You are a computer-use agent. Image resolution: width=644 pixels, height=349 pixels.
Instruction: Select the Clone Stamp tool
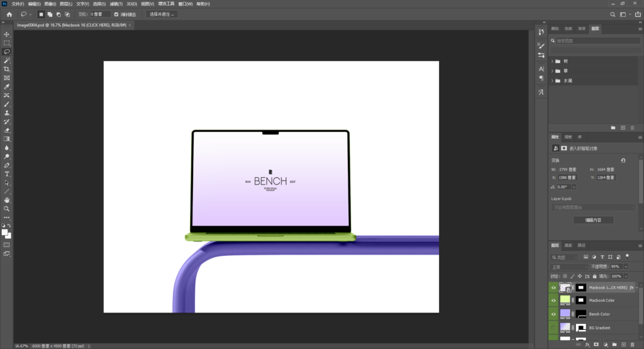pos(6,113)
